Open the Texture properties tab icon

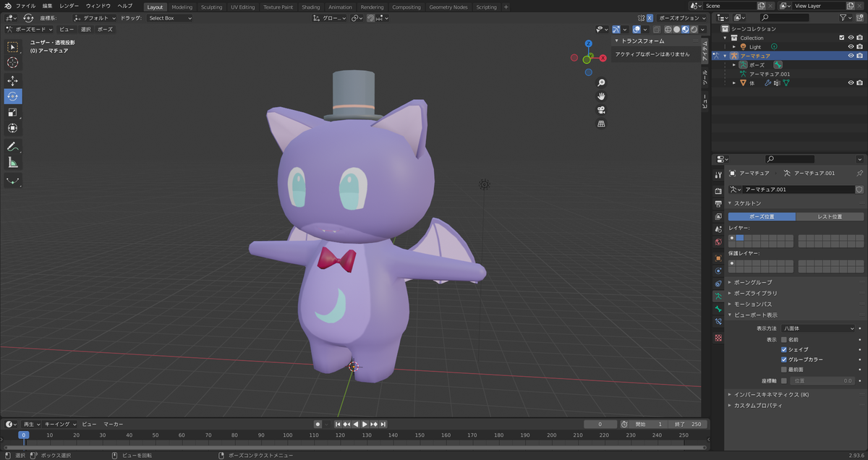pyautogui.click(x=718, y=338)
